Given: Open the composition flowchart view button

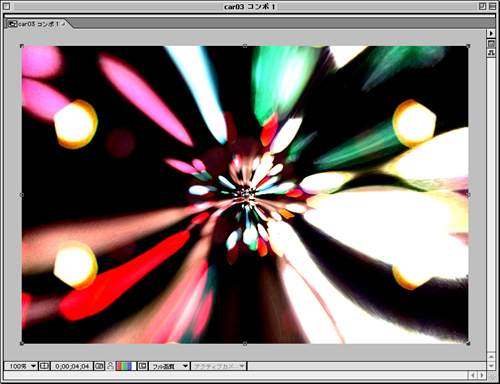Looking at the screenshot, I should 491,53.
